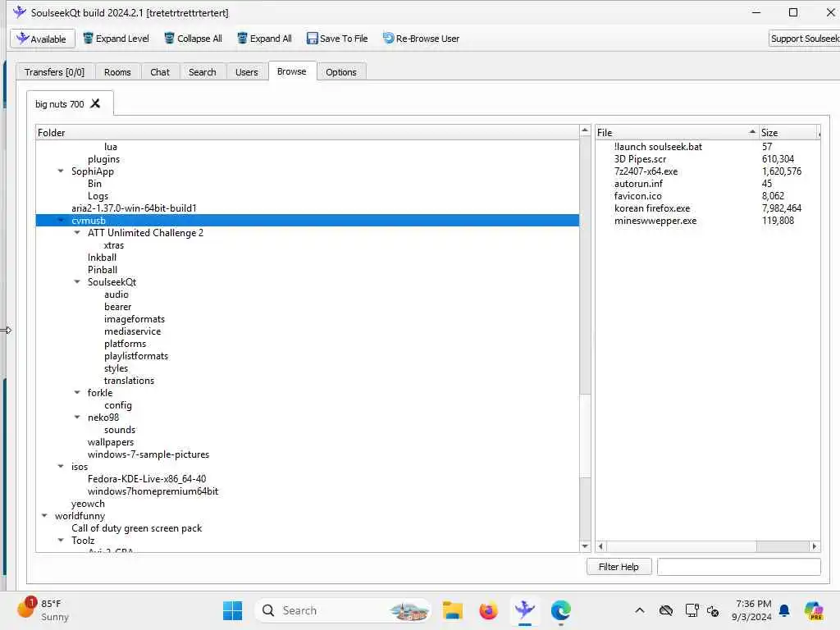The height and width of the screenshot is (630, 840).
Task: Launch Firefox from the taskbar
Action: tap(489, 610)
